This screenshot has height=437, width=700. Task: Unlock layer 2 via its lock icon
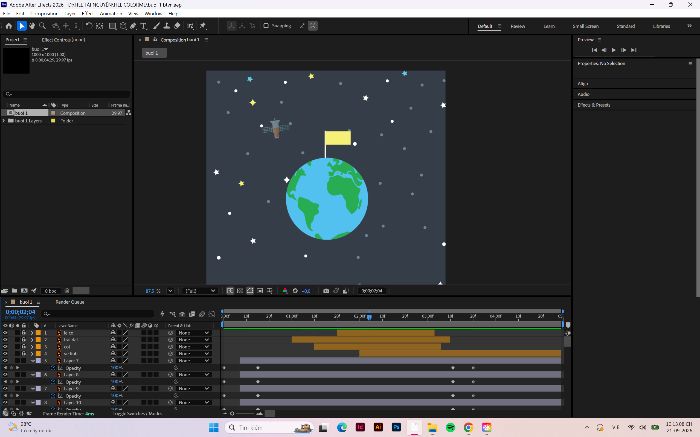pyautogui.click(x=24, y=340)
